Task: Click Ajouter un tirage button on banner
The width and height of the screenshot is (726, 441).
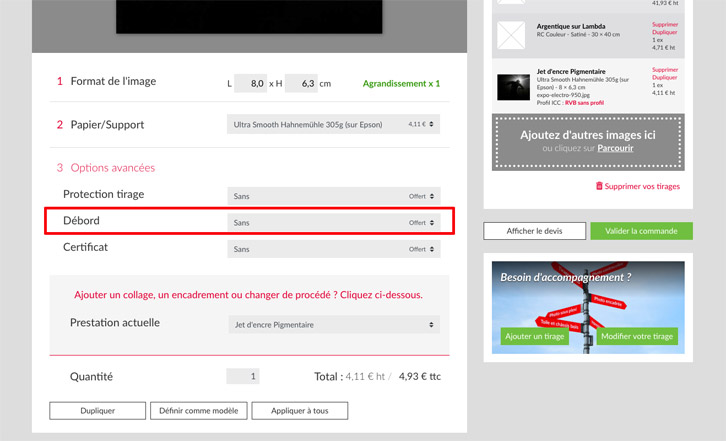Action: point(534,337)
